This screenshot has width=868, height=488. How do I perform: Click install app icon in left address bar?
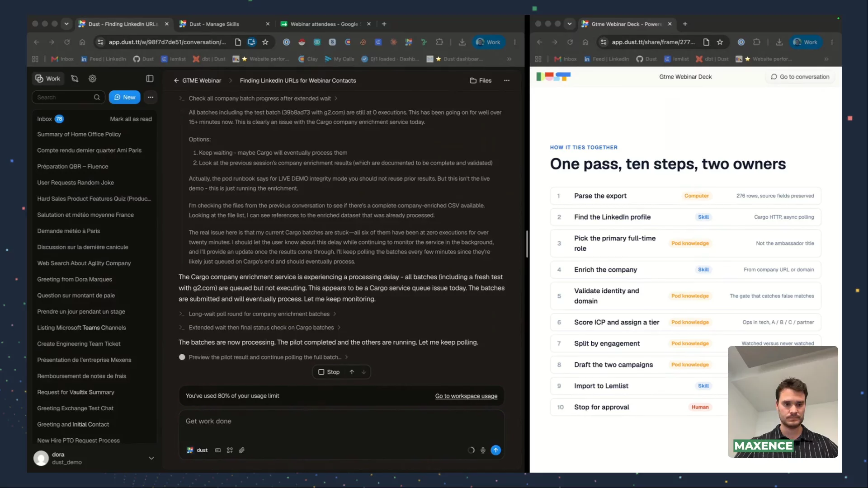[x=252, y=42]
